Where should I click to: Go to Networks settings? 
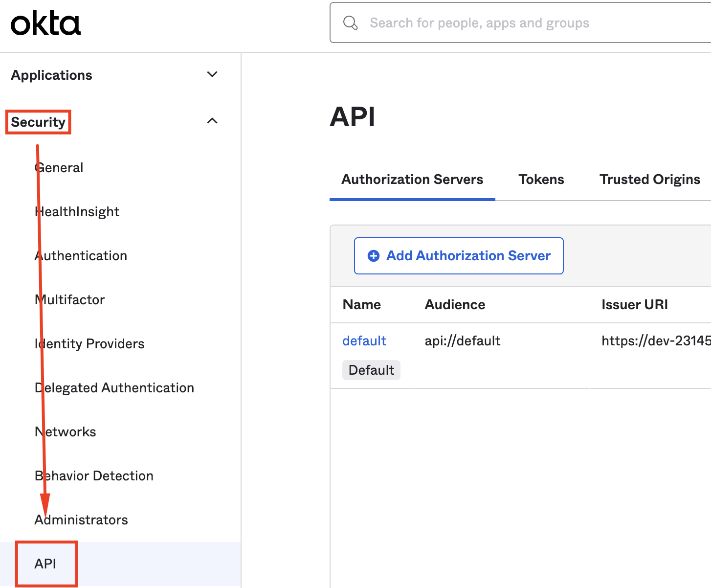click(x=66, y=432)
